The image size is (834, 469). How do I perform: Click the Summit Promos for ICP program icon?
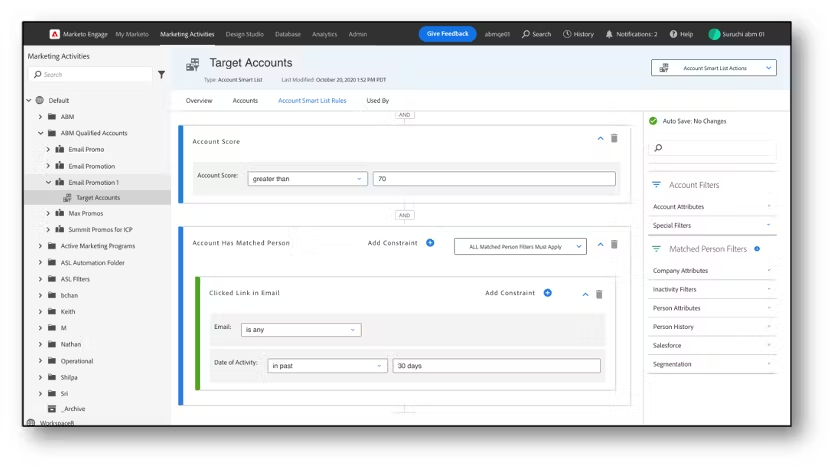(x=60, y=229)
